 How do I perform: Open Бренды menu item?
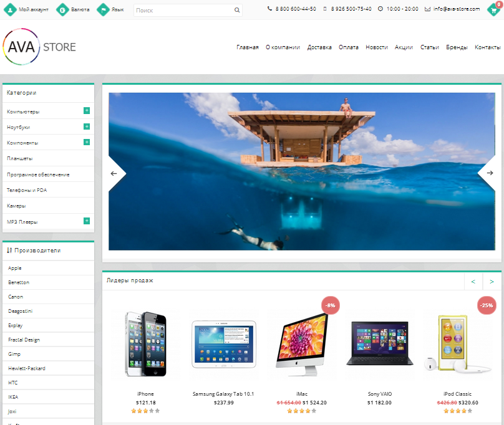point(457,47)
